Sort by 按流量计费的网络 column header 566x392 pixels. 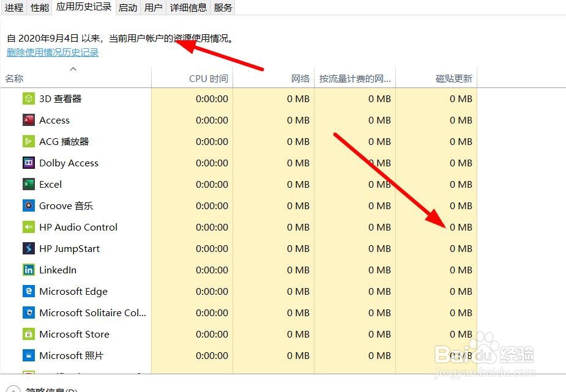(355, 78)
